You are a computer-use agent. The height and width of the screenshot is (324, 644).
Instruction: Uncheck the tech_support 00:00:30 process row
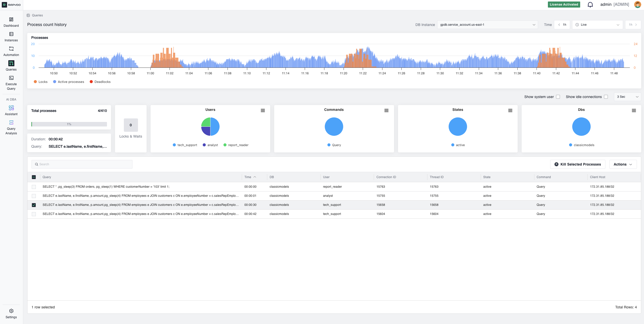click(x=34, y=205)
